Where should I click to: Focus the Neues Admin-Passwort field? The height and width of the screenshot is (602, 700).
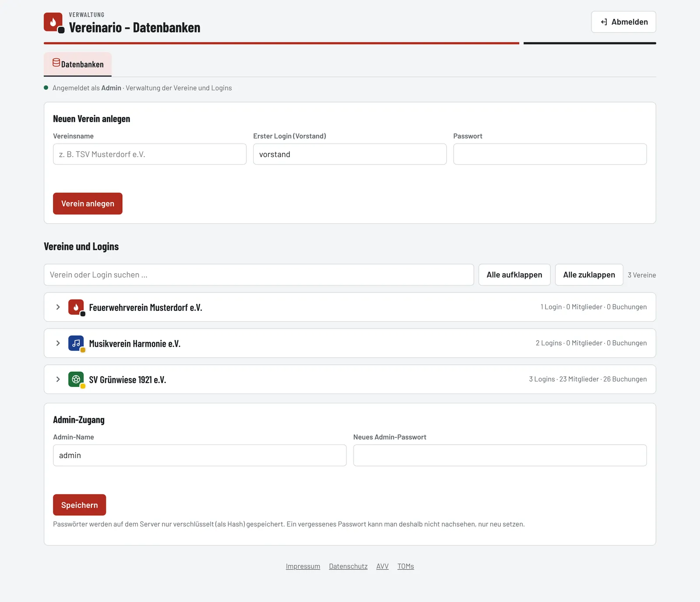(500, 455)
